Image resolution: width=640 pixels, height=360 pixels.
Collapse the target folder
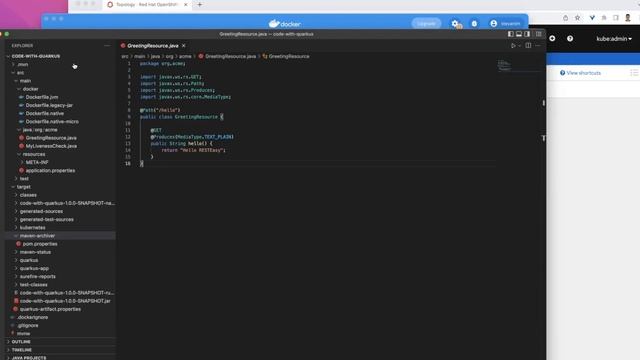(24, 187)
